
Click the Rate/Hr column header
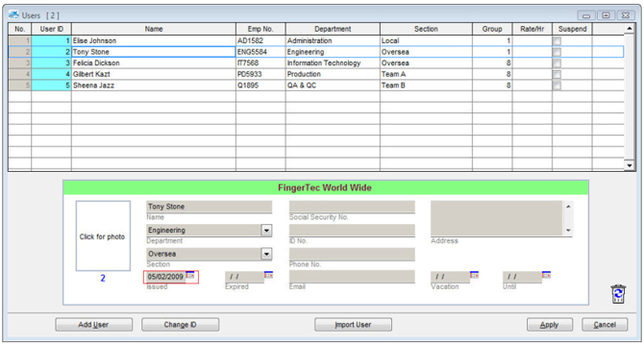tap(532, 29)
